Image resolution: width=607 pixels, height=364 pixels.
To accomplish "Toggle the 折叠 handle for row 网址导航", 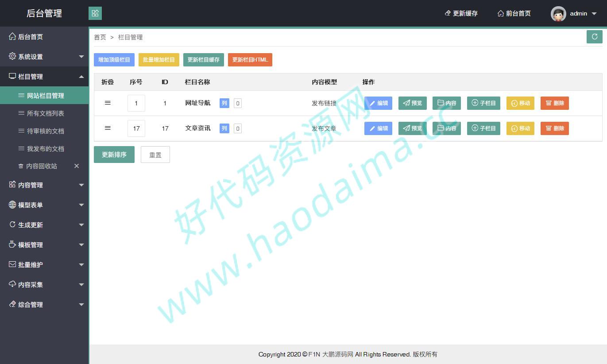I will click(x=108, y=103).
